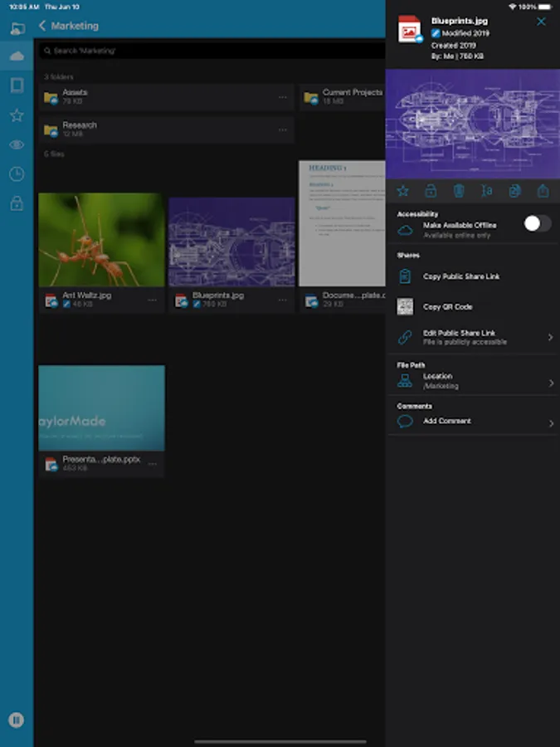The image size is (560, 747).
Task: Tap the share export icon in action bar
Action: [x=543, y=191]
